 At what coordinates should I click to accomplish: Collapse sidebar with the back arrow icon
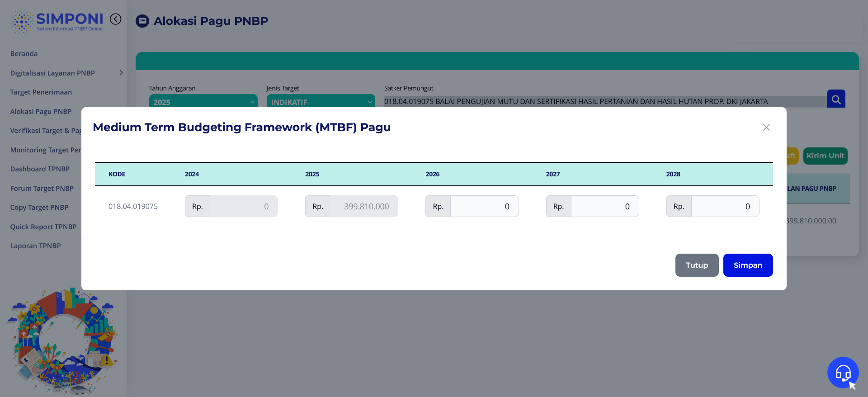click(116, 19)
